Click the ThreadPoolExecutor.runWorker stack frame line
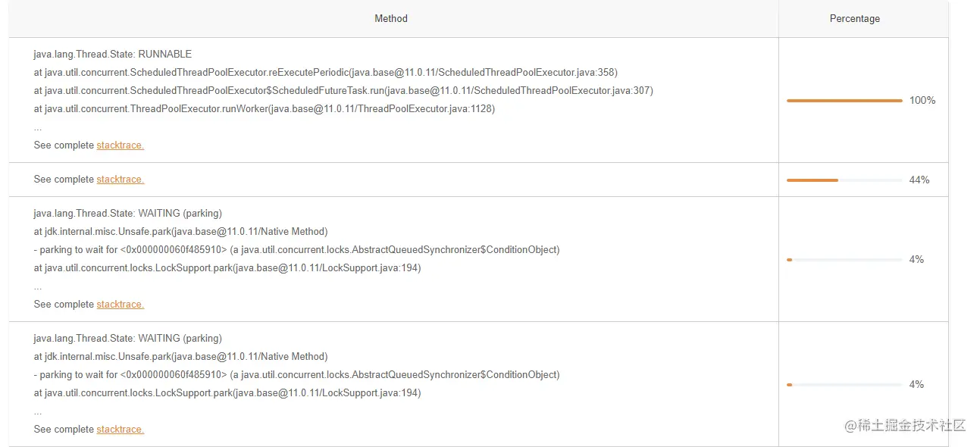 (x=265, y=109)
